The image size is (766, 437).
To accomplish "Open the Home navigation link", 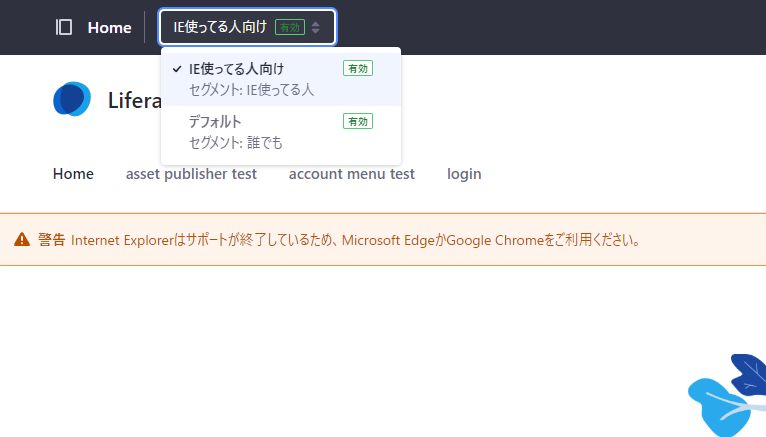I will point(73,174).
